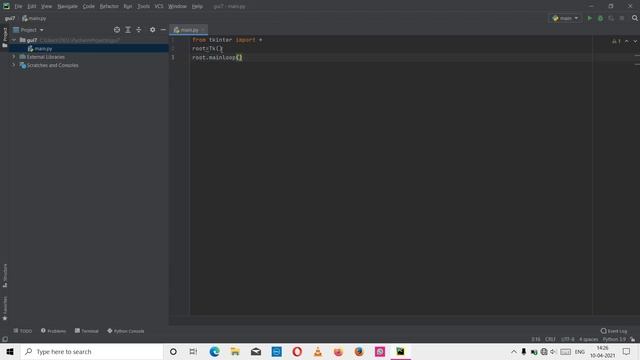Open the Code menu

coord(89,7)
